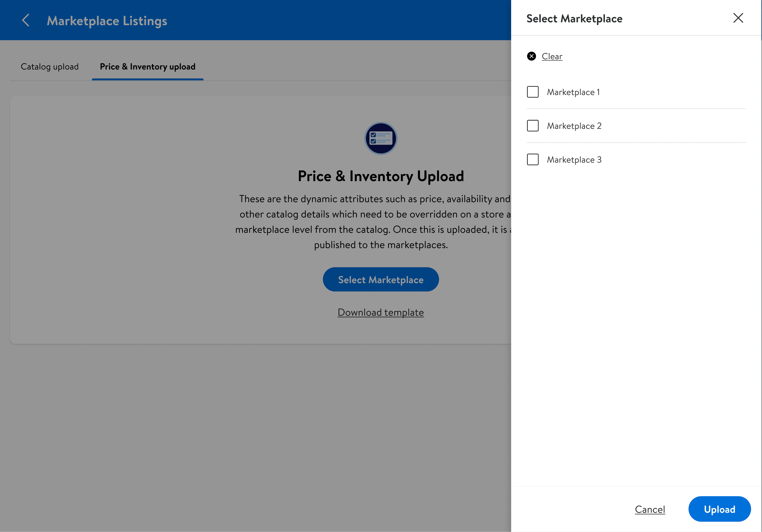Screen dimensions: 762x532
Task: Close the Select Marketplace panel
Action: 738,18
